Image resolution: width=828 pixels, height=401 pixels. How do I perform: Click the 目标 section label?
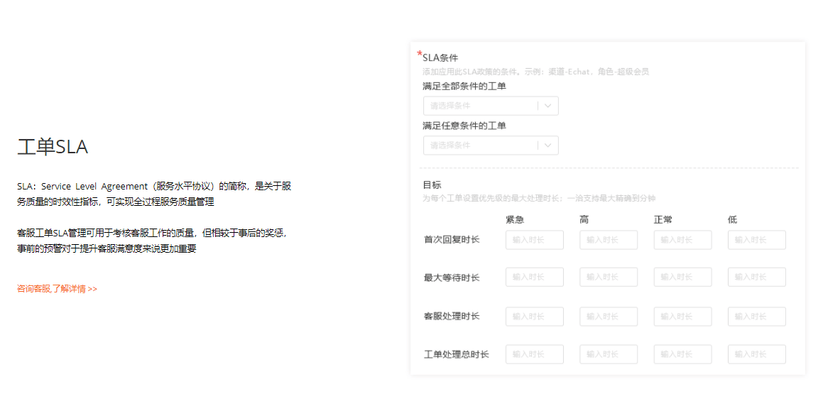point(432,185)
